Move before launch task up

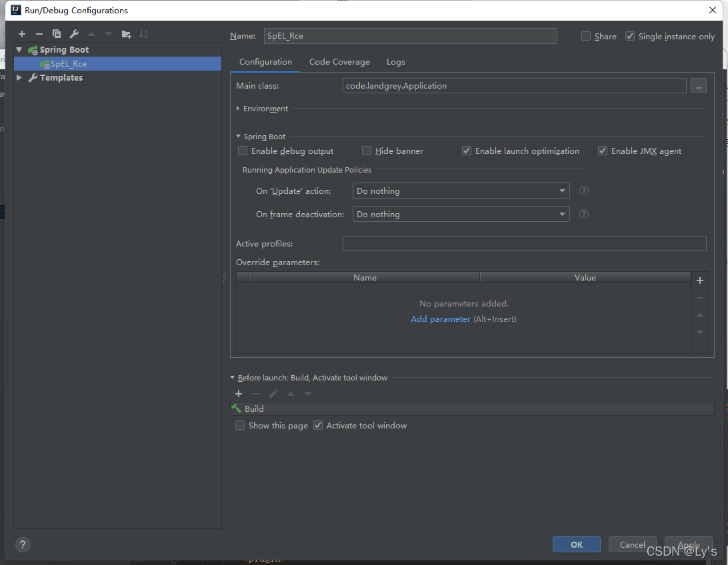tap(291, 394)
